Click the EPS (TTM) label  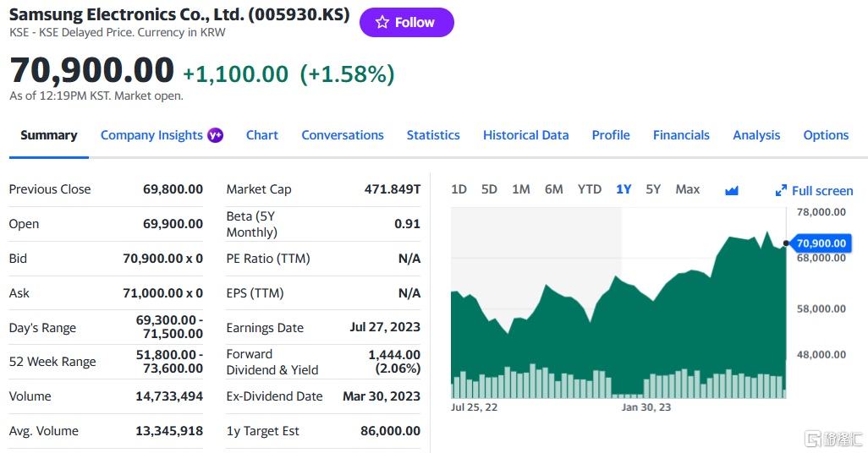pyautogui.click(x=255, y=293)
